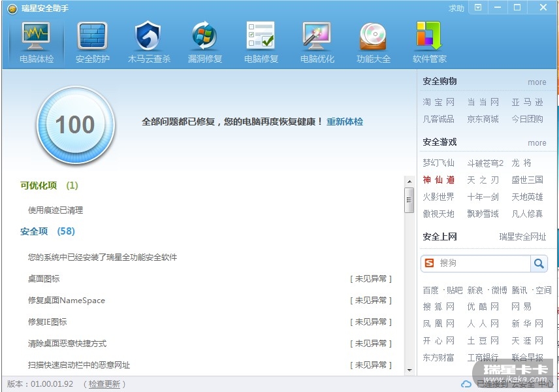Select the 清除桌面恶意快捷方式 row
This screenshot has width=559, height=392.
click(210, 344)
